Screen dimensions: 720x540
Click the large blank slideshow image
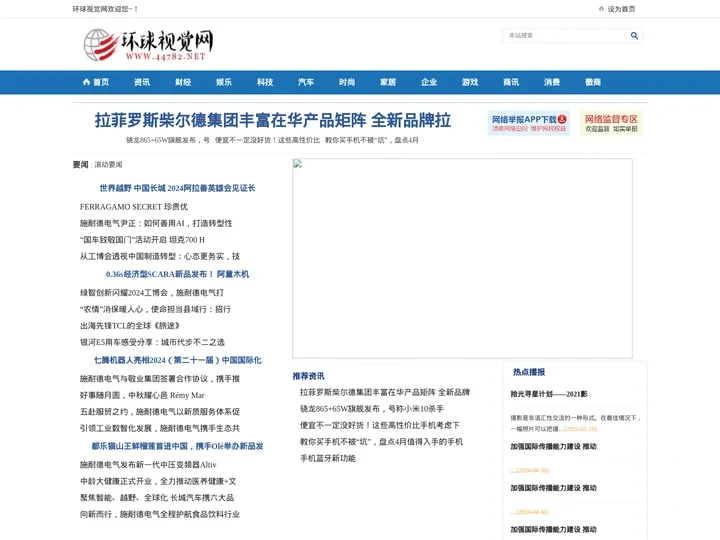point(462,259)
